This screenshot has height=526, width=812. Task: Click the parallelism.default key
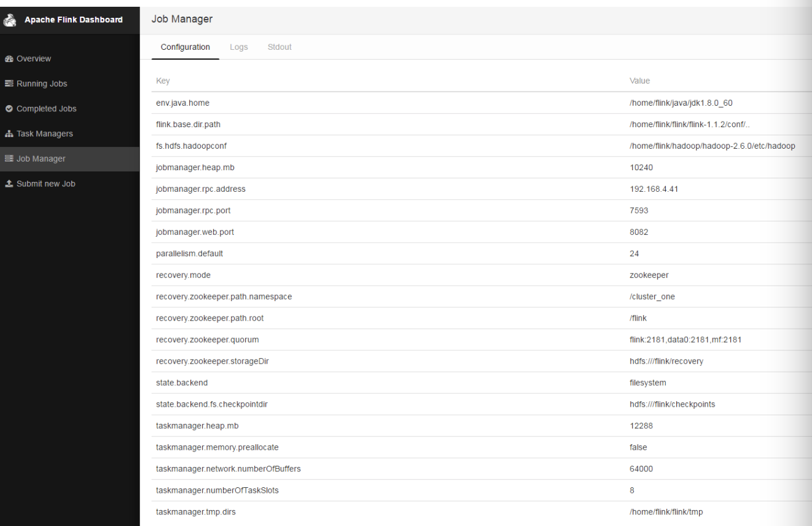[190, 254]
